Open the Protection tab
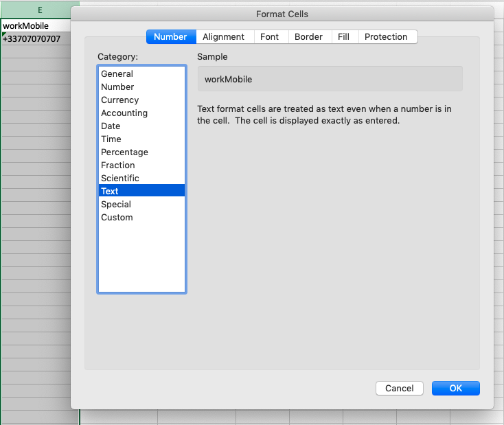 coord(386,37)
